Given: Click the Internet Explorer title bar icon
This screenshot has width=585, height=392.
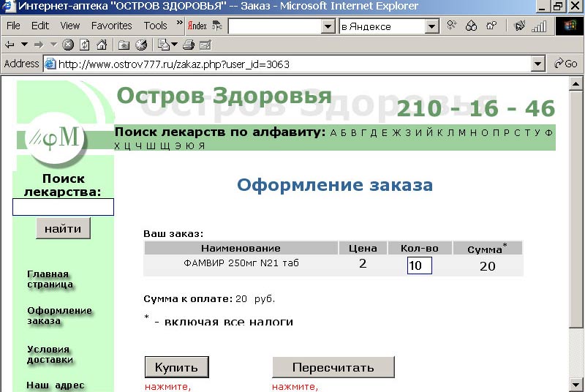Looking at the screenshot, I should (8, 6).
